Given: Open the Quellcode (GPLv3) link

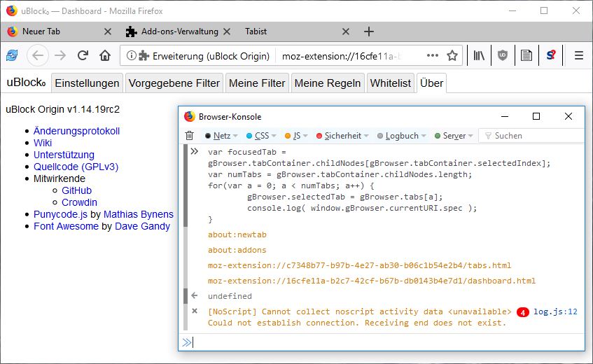Looking at the screenshot, I should point(76,167).
